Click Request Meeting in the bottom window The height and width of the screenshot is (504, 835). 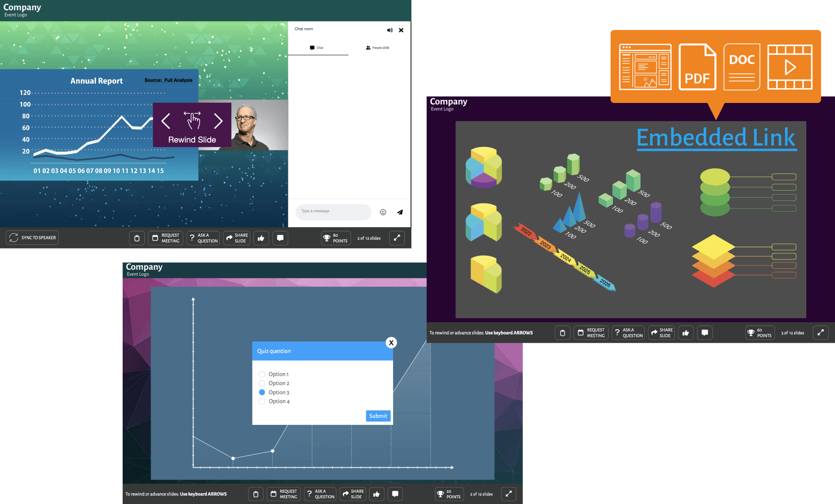coord(284,494)
